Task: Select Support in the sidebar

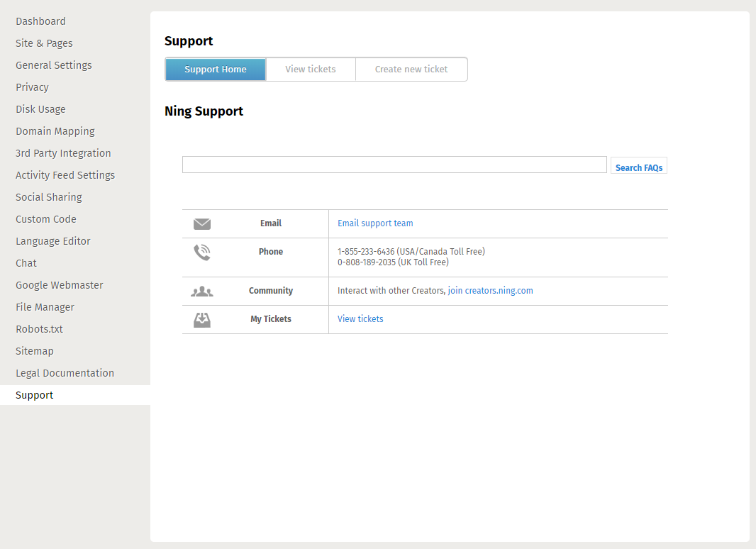Action: point(34,395)
